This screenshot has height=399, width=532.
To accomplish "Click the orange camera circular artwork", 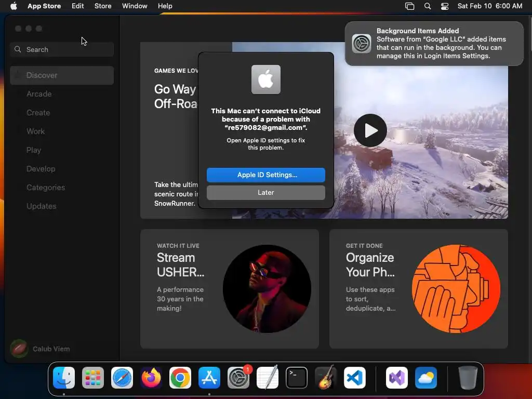I will [x=456, y=289].
